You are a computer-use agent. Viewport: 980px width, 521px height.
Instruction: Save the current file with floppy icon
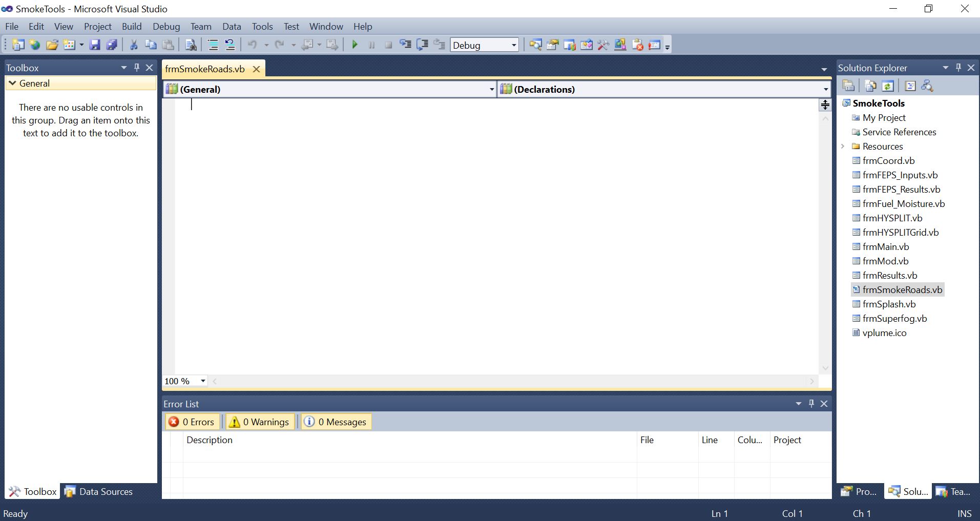pyautogui.click(x=95, y=45)
